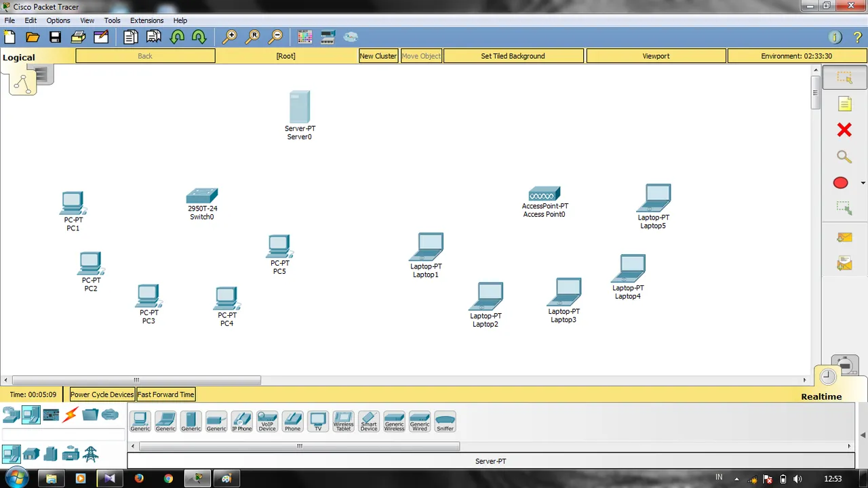The height and width of the screenshot is (488, 868).
Task: Click Power Cycle Devices
Action: pyautogui.click(x=102, y=394)
